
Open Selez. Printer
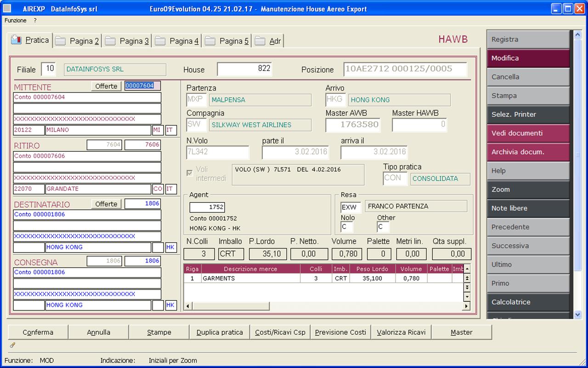[528, 115]
